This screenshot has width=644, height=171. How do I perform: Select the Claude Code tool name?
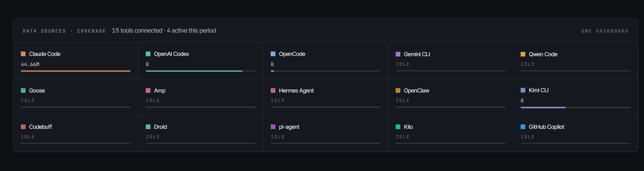pos(45,54)
